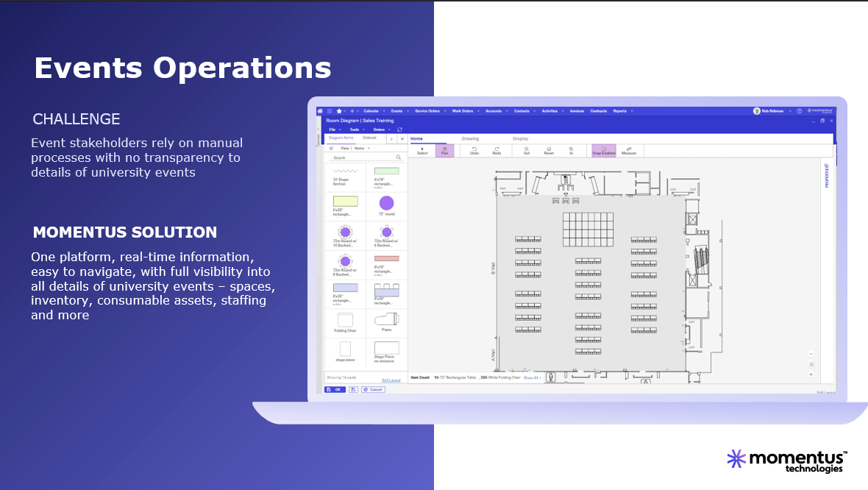Open the Events dropdown menu
This screenshot has height=490, width=868.
click(x=399, y=111)
